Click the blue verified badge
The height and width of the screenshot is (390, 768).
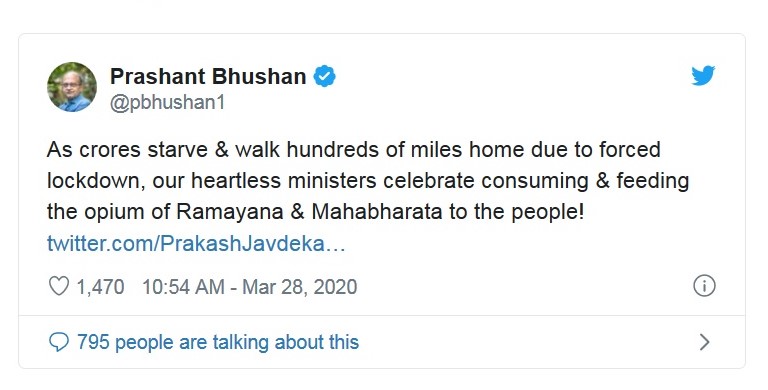tap(324, 76)
